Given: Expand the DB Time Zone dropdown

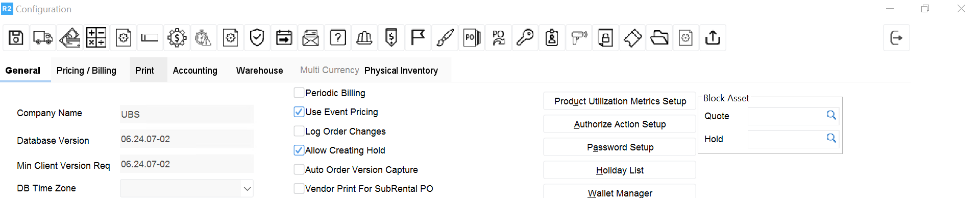Looking at the screenshot, I should pyautogui.click(x=247, y=188).
